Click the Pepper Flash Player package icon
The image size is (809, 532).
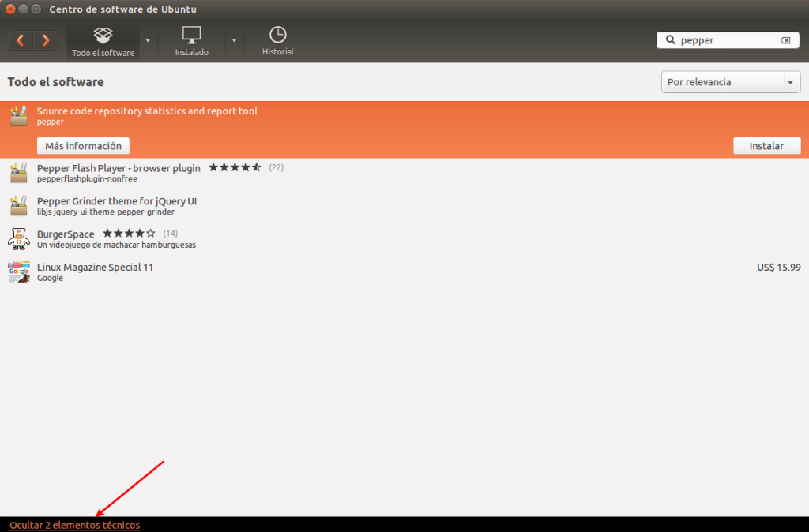18,172
